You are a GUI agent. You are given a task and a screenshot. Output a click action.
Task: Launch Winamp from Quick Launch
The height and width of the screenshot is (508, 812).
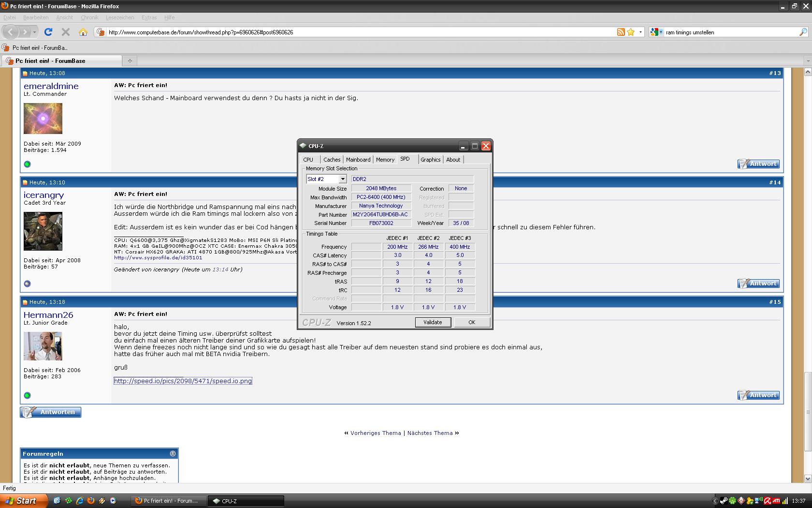click(102, 501)
